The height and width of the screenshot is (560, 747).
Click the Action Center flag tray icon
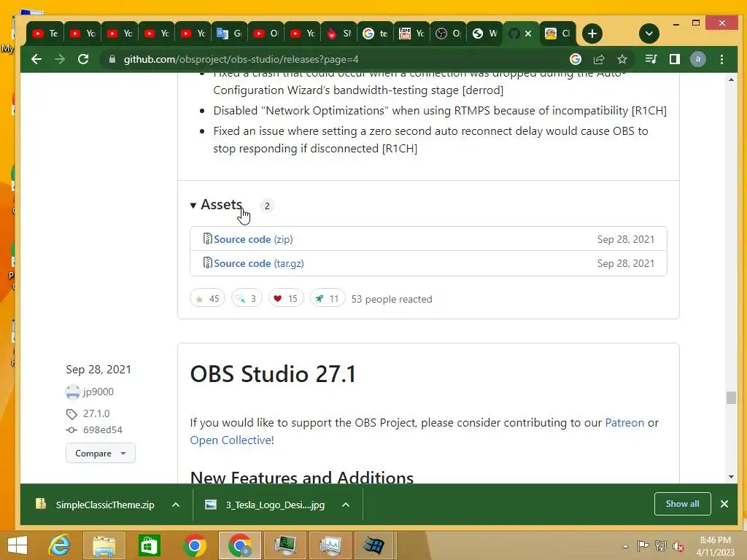[643, 545]
